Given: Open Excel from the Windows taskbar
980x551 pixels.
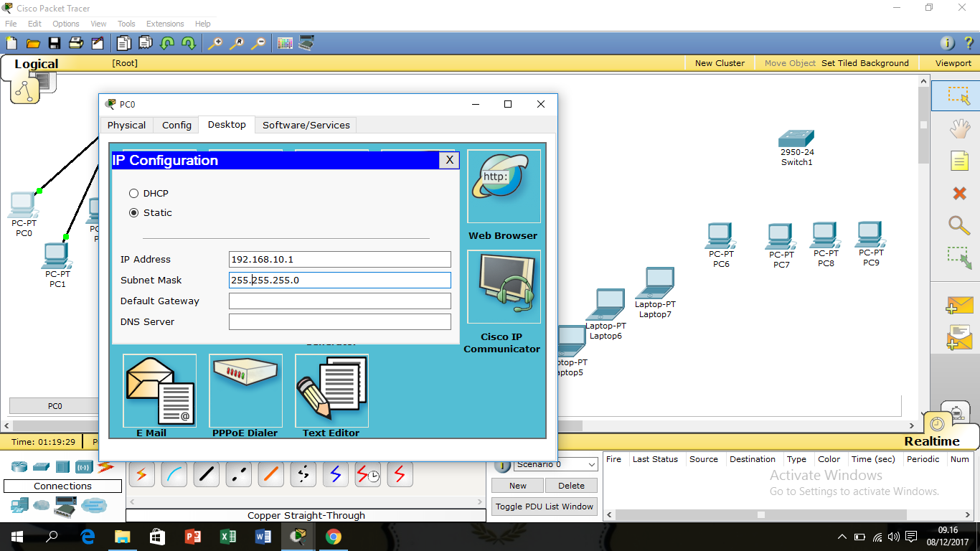Looking at the screenshot, I should pyautogui.click(x=227, y=537).
